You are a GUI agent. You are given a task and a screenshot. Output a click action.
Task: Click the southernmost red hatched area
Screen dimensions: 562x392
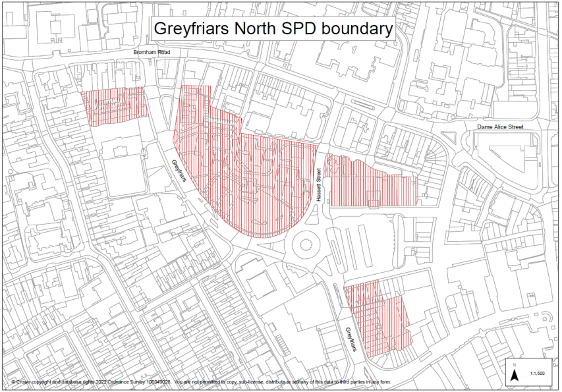coord(376,316)
